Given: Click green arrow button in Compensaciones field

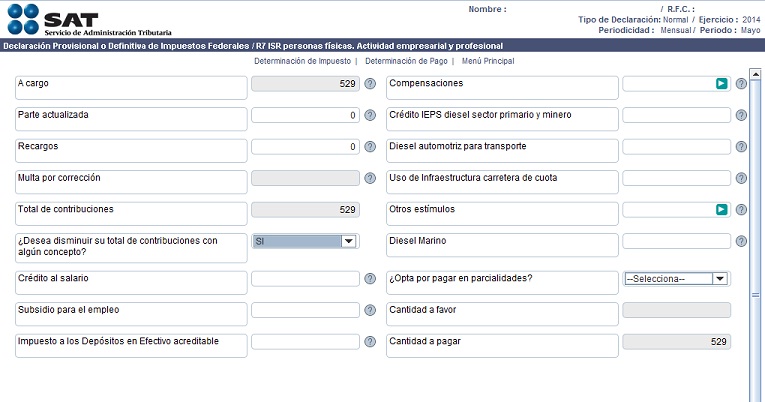Looking at the screenshot, I should pos(722,83).
